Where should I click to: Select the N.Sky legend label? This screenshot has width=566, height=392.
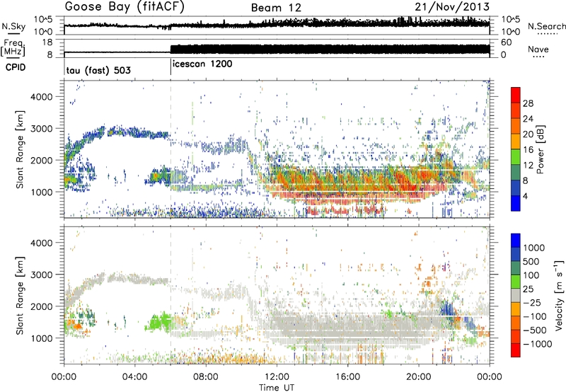click(13, 26)
